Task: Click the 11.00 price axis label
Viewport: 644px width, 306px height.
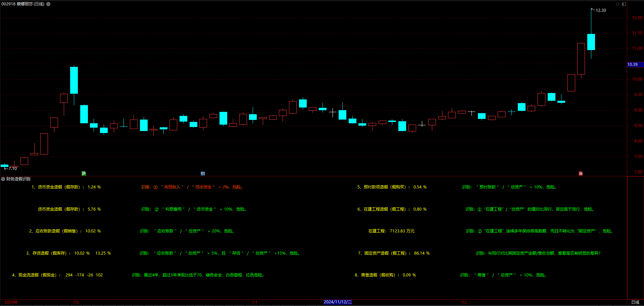Action: click(x=637, y=48)
